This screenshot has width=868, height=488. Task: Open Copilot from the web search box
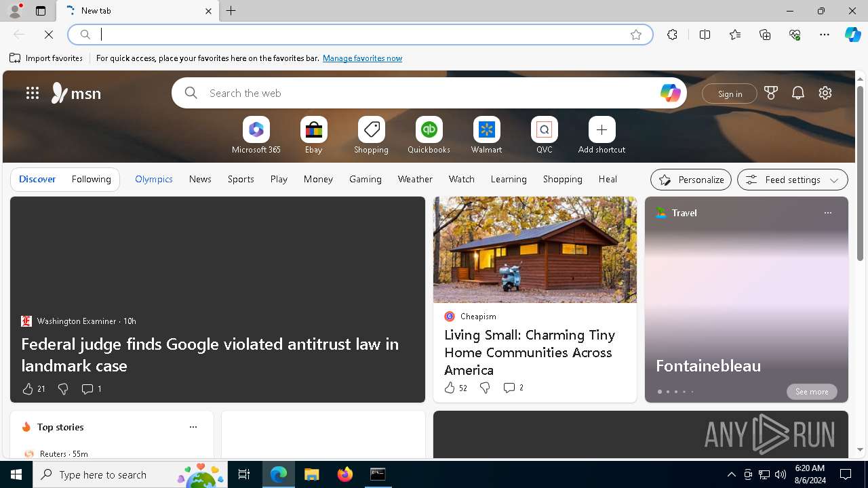[670, 93]
